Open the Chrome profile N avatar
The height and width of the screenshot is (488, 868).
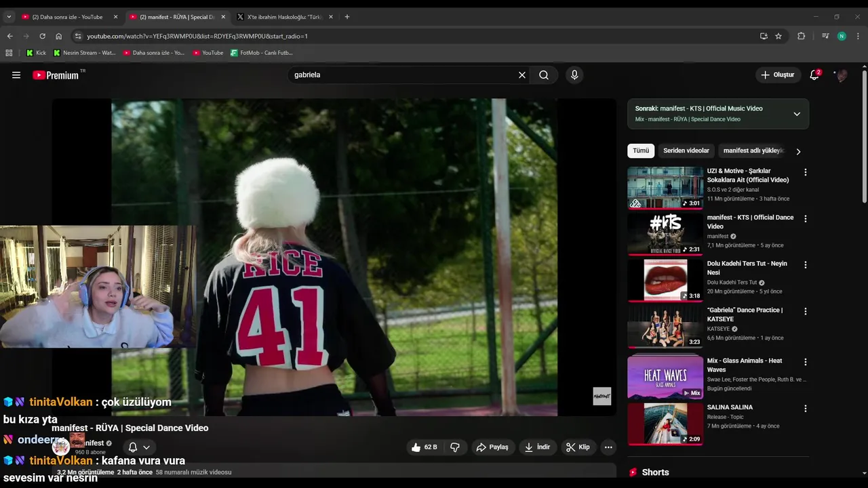[842, 36]
